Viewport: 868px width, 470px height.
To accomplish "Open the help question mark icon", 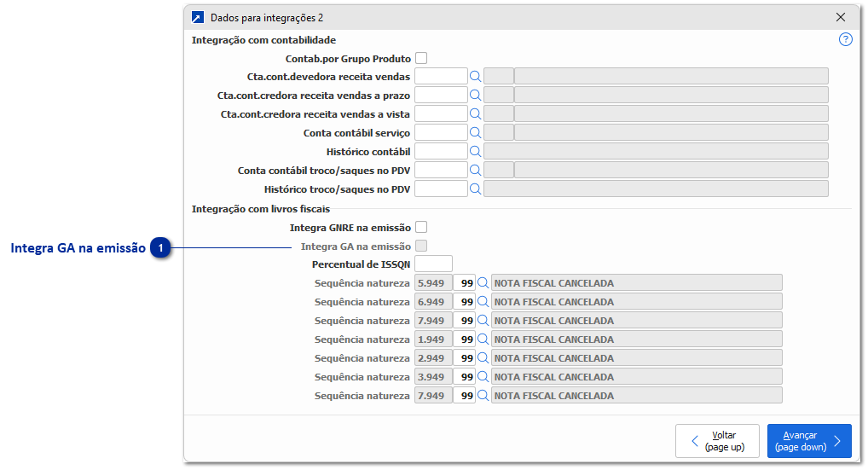I will [x=845, y=39].
